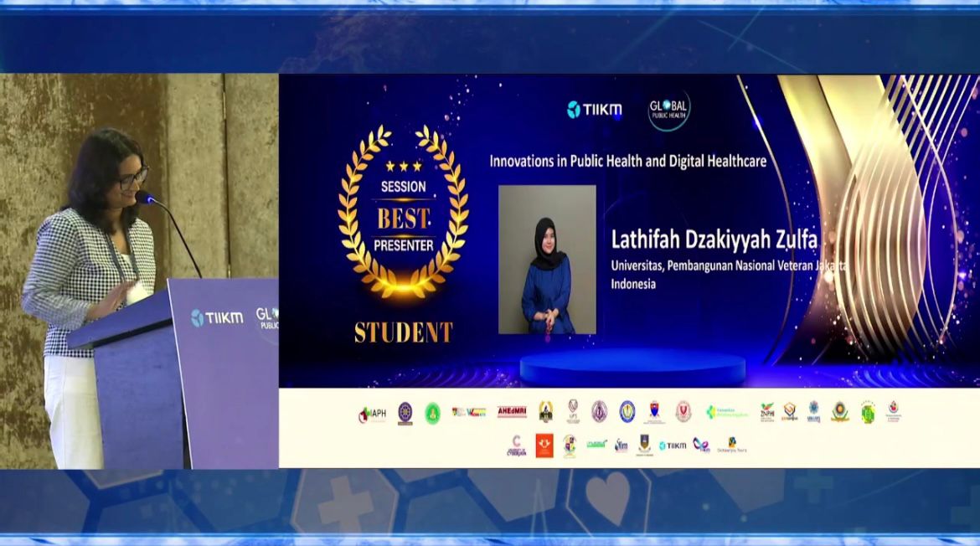This screenshot has height=546, width=980.
Task: Click the TIIKM logo in the slide header
Action: tap(594, 110)
